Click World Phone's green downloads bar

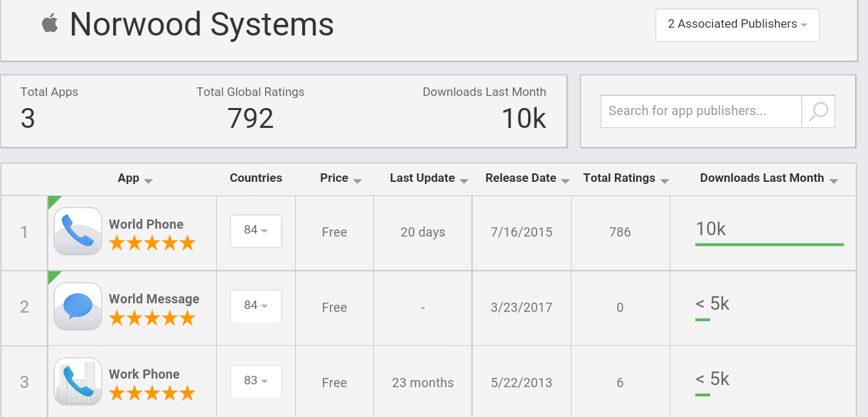pos(769,244)
